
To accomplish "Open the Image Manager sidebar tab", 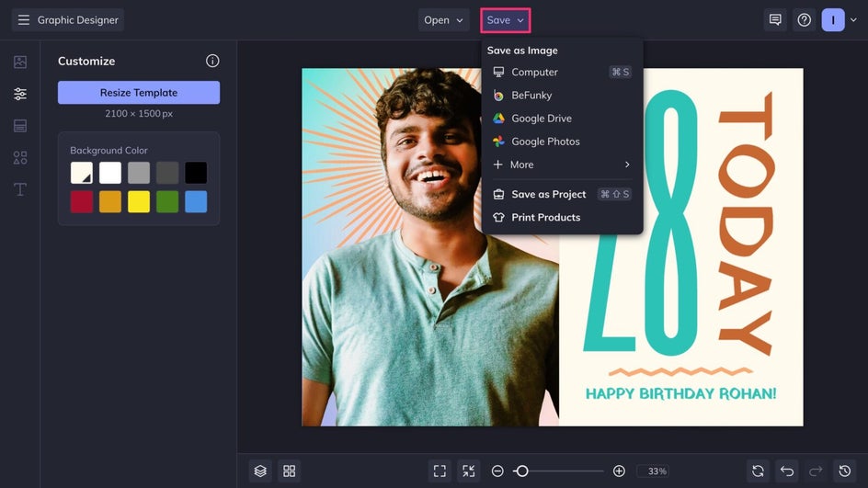I will [20, 62].
